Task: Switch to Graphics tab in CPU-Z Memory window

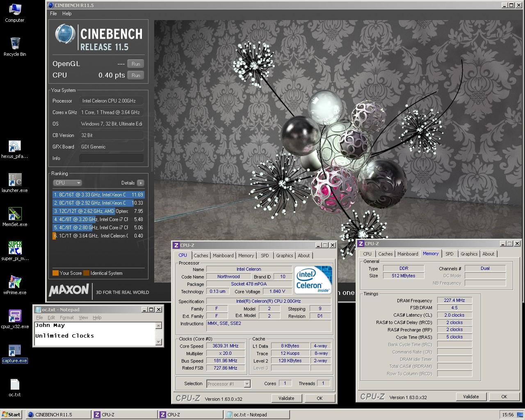Action: 469,254
